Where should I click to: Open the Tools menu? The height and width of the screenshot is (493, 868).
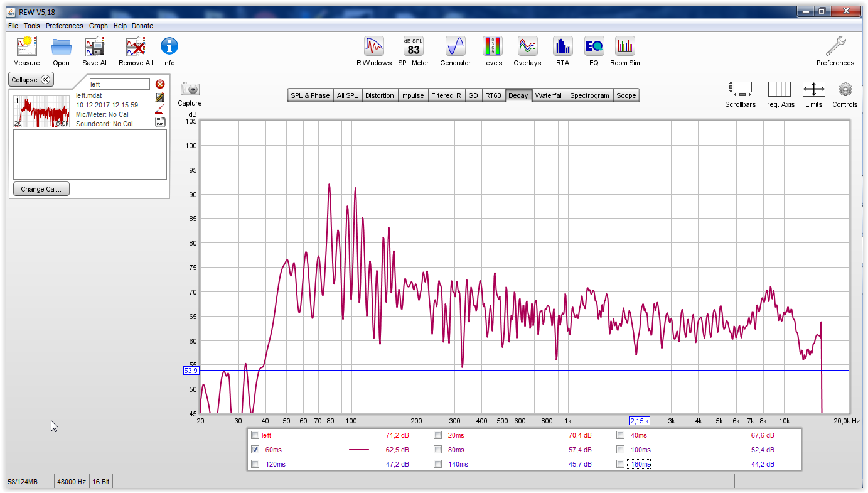(x=32, y=26)
